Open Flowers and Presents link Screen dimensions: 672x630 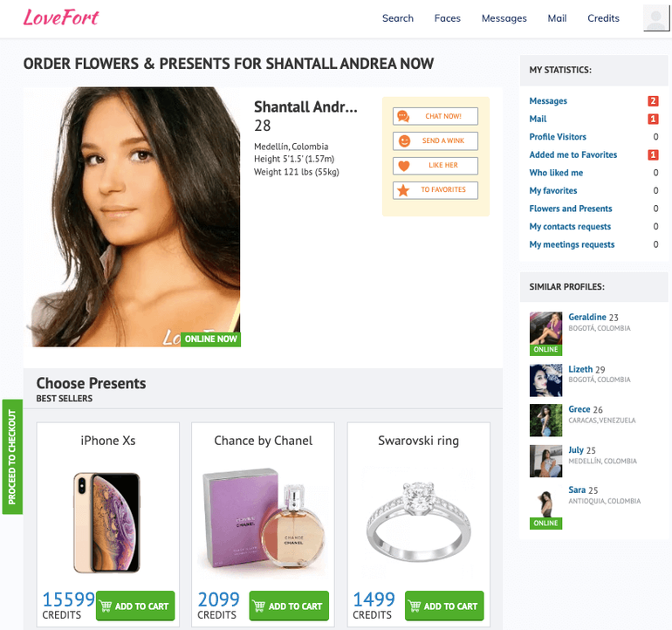571,209
